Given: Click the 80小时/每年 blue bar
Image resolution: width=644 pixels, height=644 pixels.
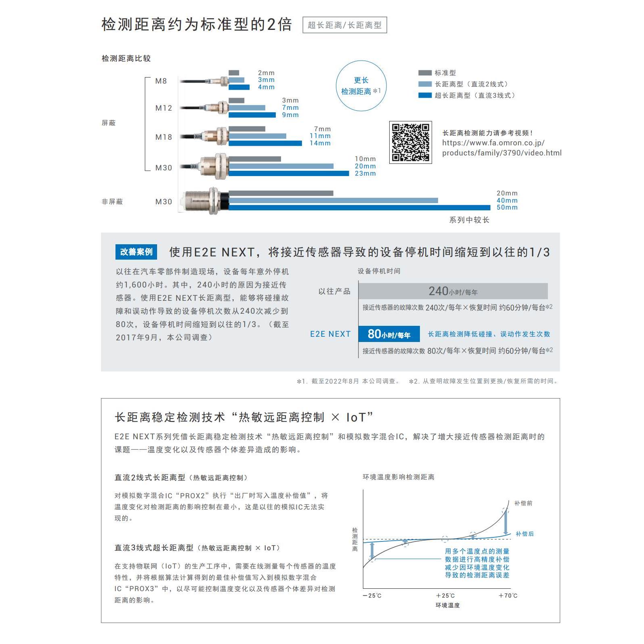Looking at the screenshot, I should pos(389,334).
